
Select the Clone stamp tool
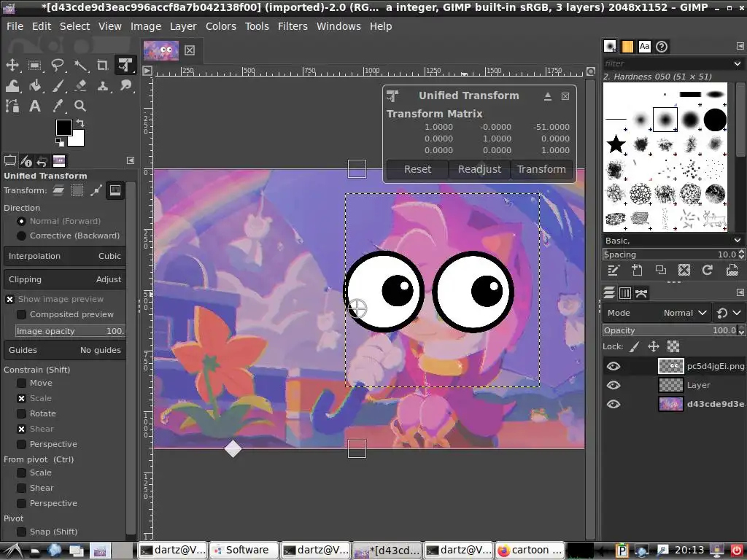coord(102,86)
